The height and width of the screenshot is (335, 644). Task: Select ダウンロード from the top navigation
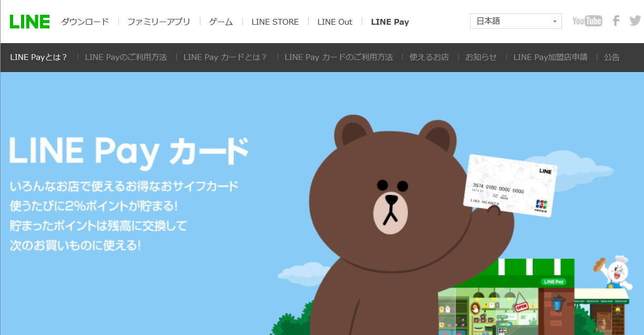tap(85, 22)
